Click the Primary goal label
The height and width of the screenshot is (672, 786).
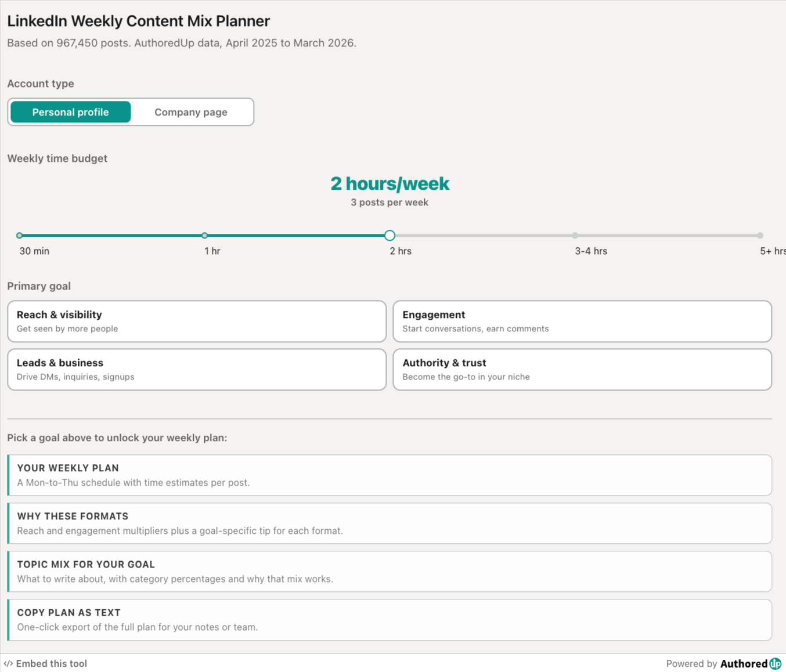[x=39, y=286]
